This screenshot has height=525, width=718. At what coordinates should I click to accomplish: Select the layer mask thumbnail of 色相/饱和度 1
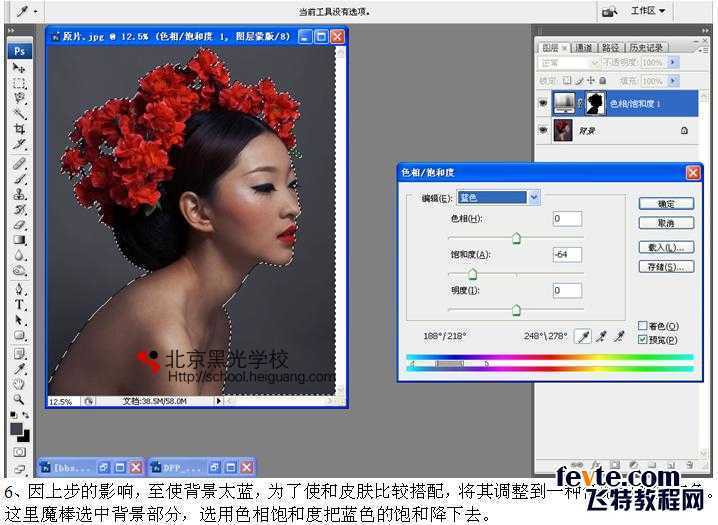point(595,103)
